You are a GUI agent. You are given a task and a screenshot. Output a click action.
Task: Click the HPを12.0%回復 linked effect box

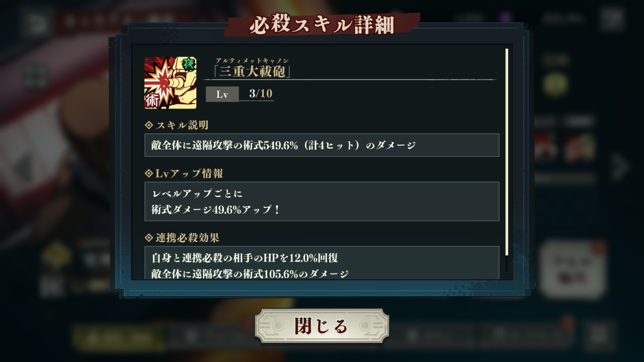coord(321,263)
